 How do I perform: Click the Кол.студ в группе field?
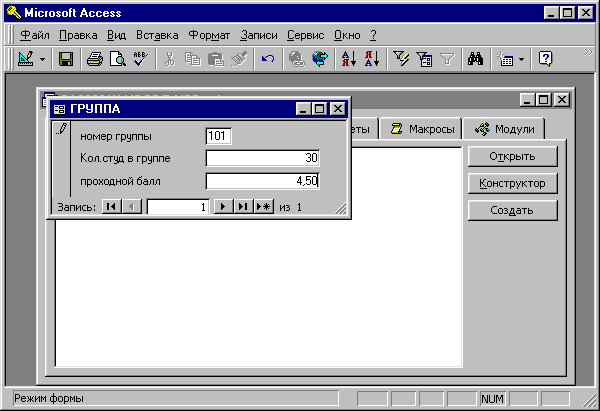tap(262, 158)
